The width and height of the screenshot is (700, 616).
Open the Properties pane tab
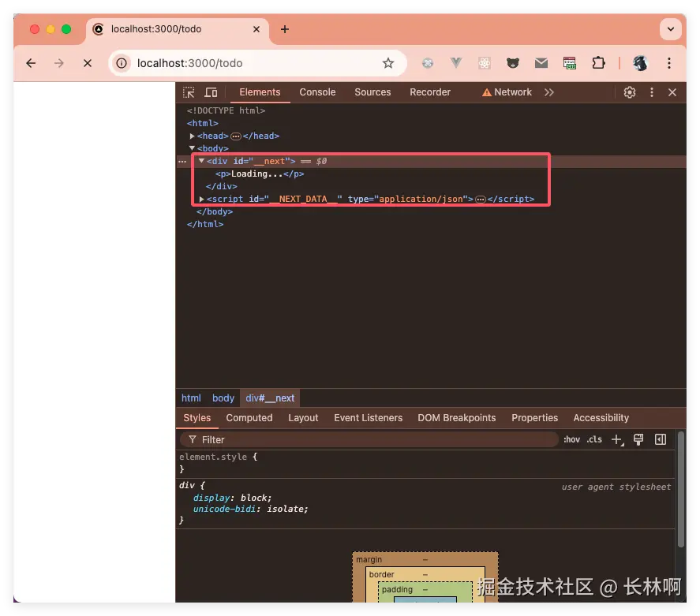pyautogui.click(x=534, y=418)
